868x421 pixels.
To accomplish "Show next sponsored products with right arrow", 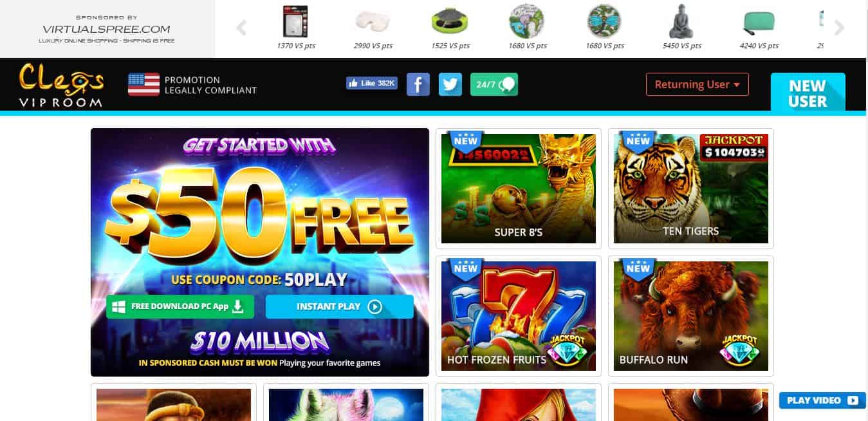I will (839, 28).
